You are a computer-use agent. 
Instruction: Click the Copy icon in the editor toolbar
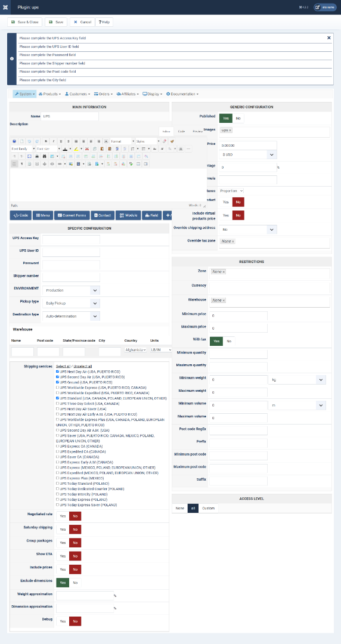pyautogui.click(x=95, y=148)
